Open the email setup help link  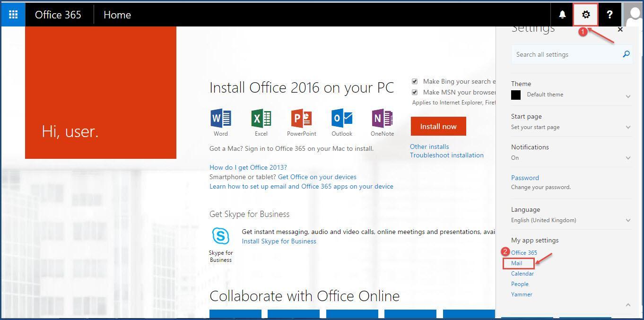click(x=301, y=186)
